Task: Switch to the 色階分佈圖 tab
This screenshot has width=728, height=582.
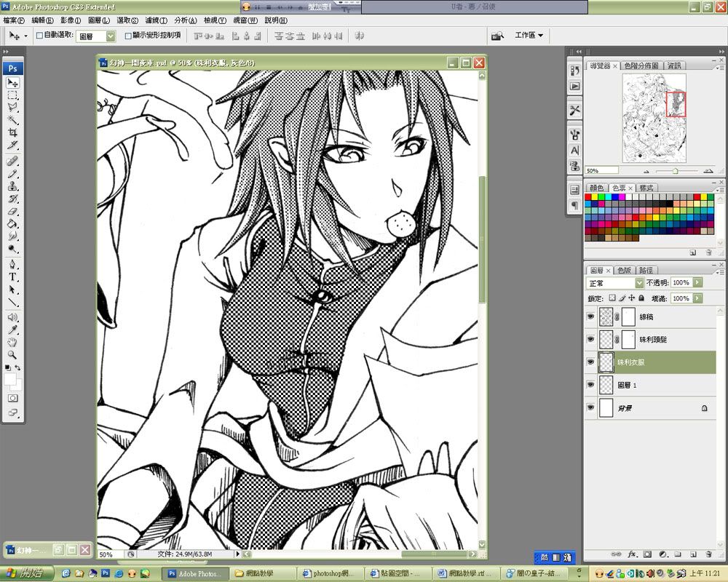Action: [x=641, y=66]
